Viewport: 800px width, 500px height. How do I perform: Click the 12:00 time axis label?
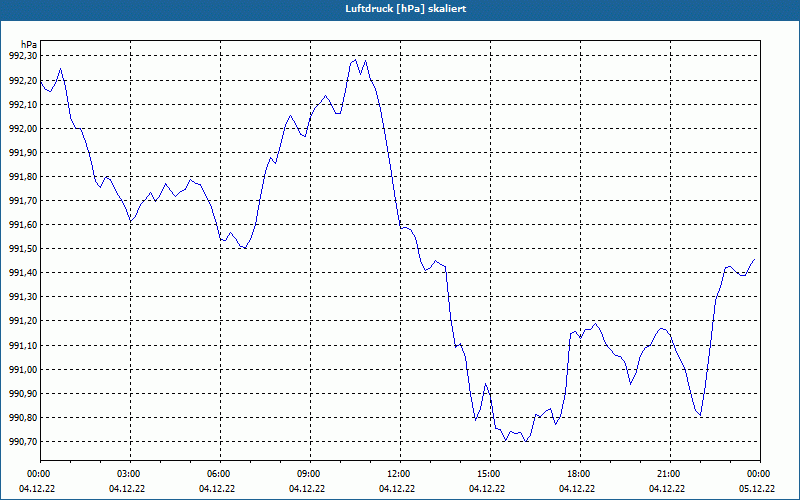(400, 474)
